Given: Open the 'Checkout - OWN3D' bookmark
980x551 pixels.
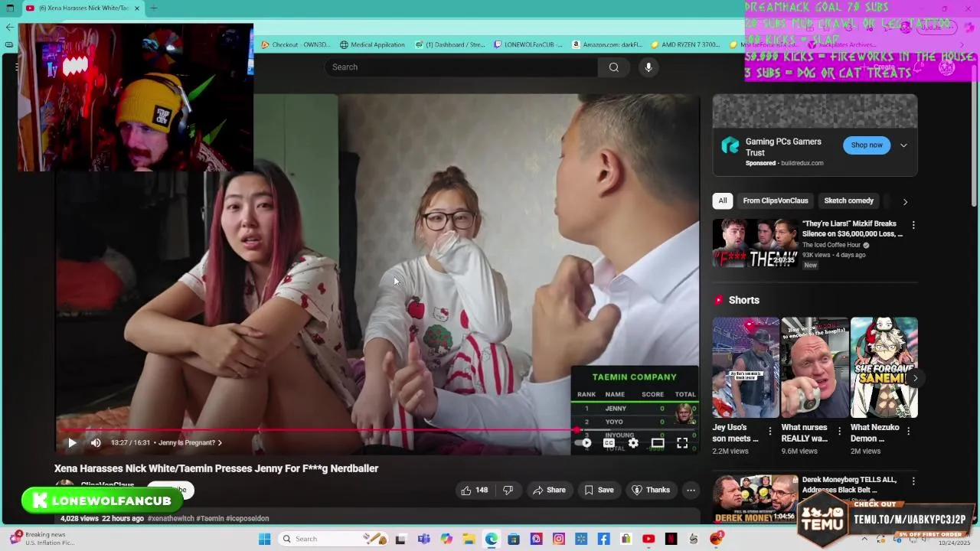Looking at the screenshot, I should click(296, 44).
